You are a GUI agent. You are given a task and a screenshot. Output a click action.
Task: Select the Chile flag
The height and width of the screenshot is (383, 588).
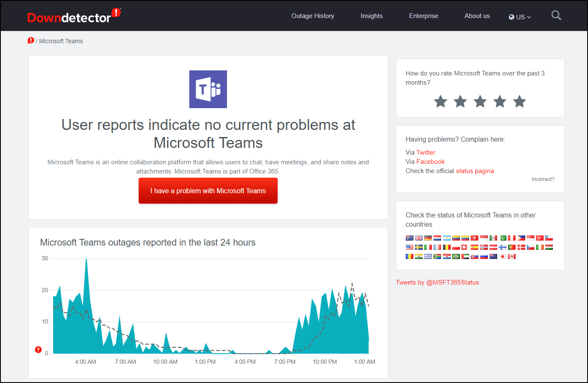(x=549, y=238)
